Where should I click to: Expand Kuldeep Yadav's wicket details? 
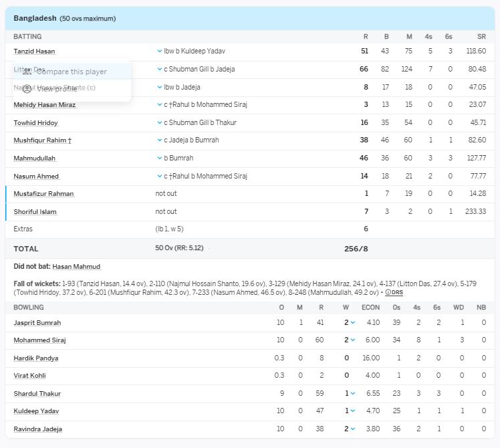click(x=352, y=411)
